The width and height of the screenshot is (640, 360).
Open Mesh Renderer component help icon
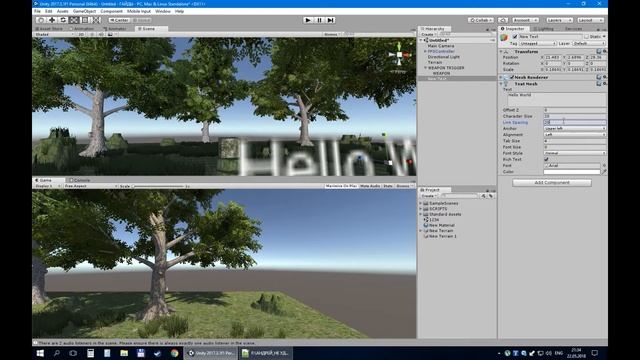(599, 77)
